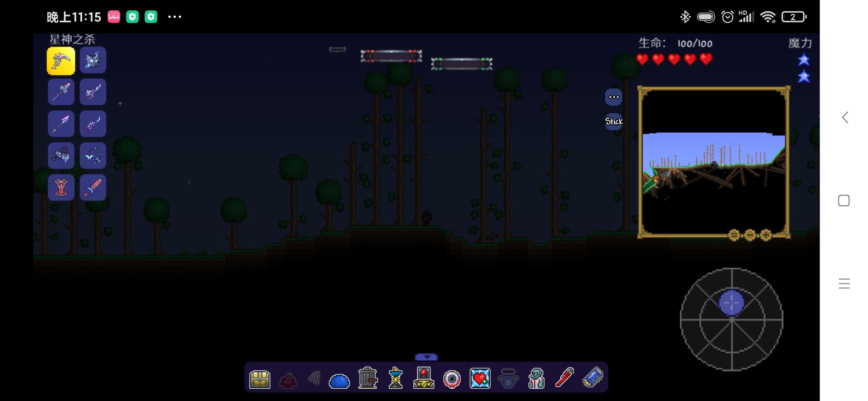Tap the gold hourglass trophy icon

(x=395, y=378)
